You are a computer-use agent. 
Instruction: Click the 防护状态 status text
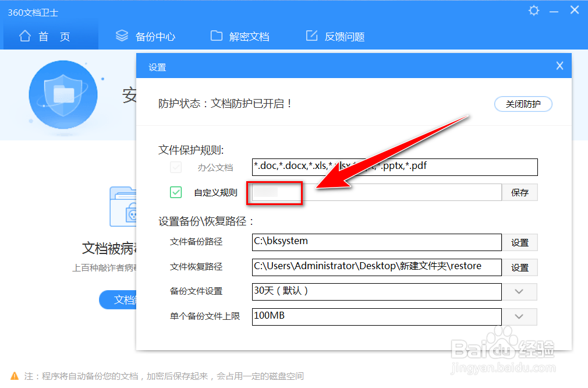click(x=225, y=104)
